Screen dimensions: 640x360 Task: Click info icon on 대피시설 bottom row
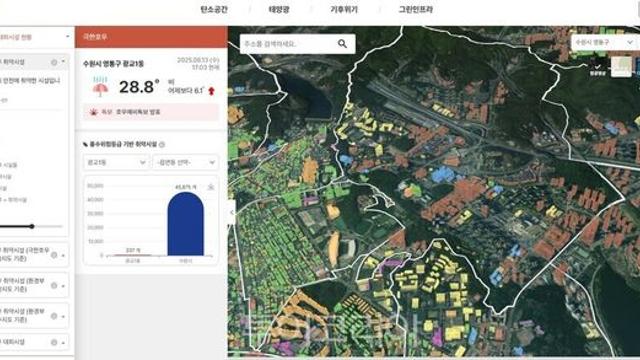pyautogui.click(x=54, y=342)
